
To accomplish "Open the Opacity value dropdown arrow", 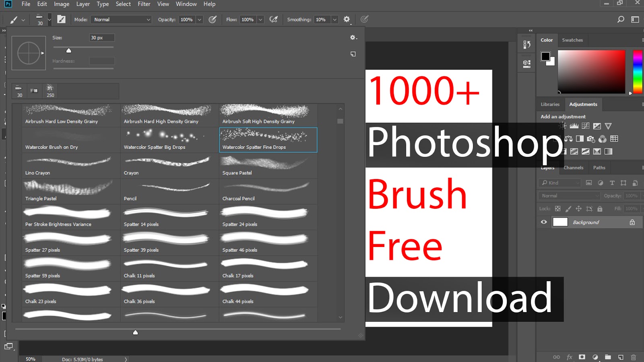I will 199,19.
